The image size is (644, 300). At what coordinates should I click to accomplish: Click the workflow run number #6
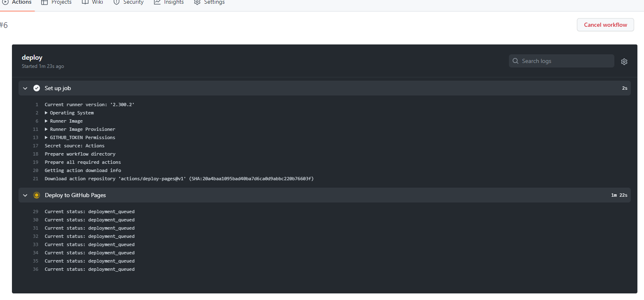pos(4,25)
